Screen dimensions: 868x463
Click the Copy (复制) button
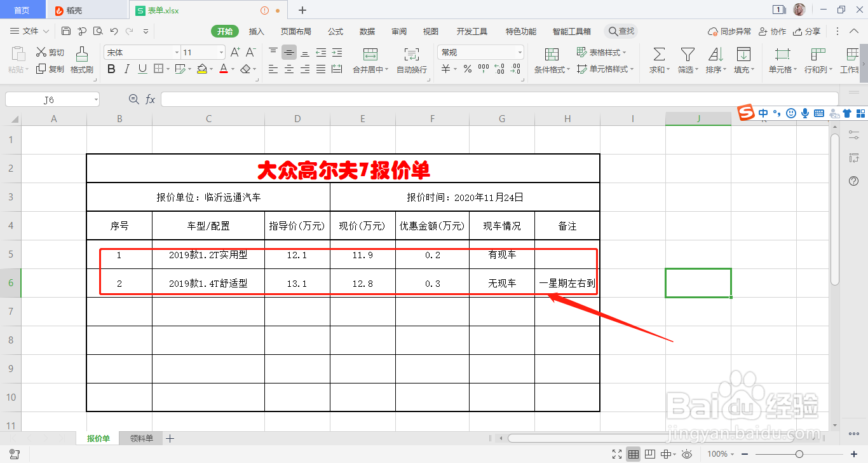50,69
